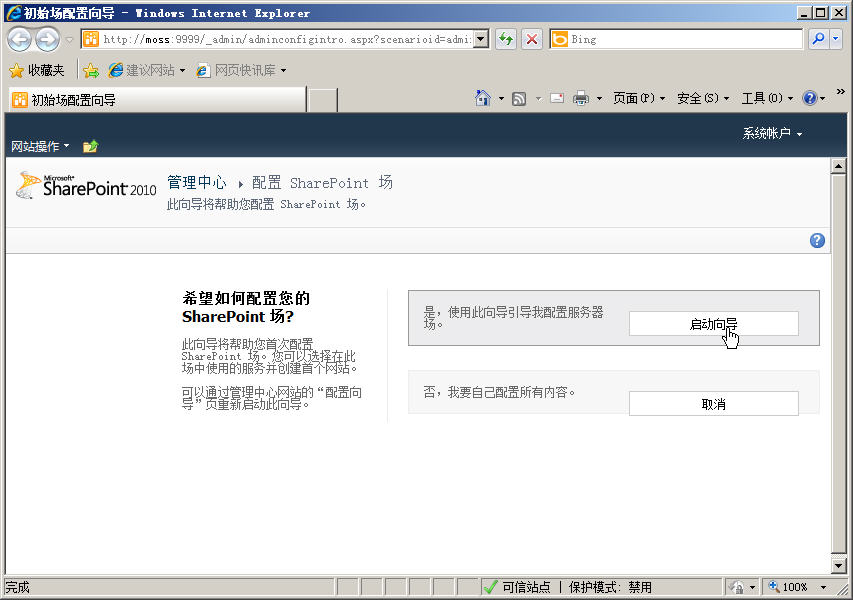Open the 建议网站 favorites link
This screenshot has width=853, height=600.
click(147, 70)
